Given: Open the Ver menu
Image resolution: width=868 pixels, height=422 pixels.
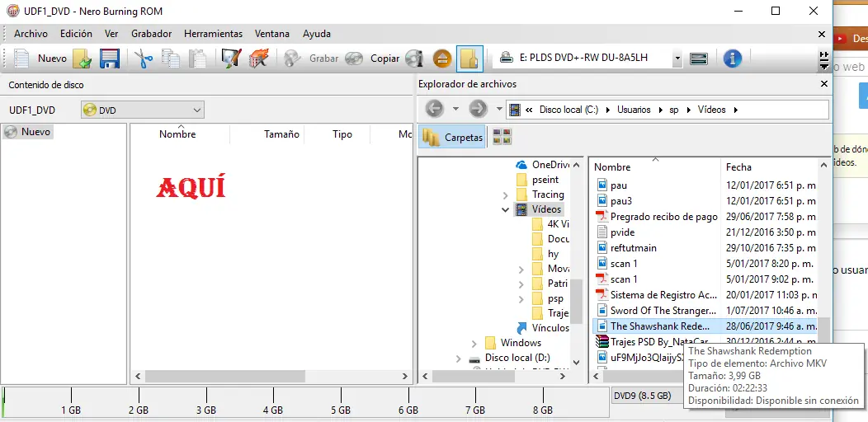Looking at the screenshot, I should 112,34.
